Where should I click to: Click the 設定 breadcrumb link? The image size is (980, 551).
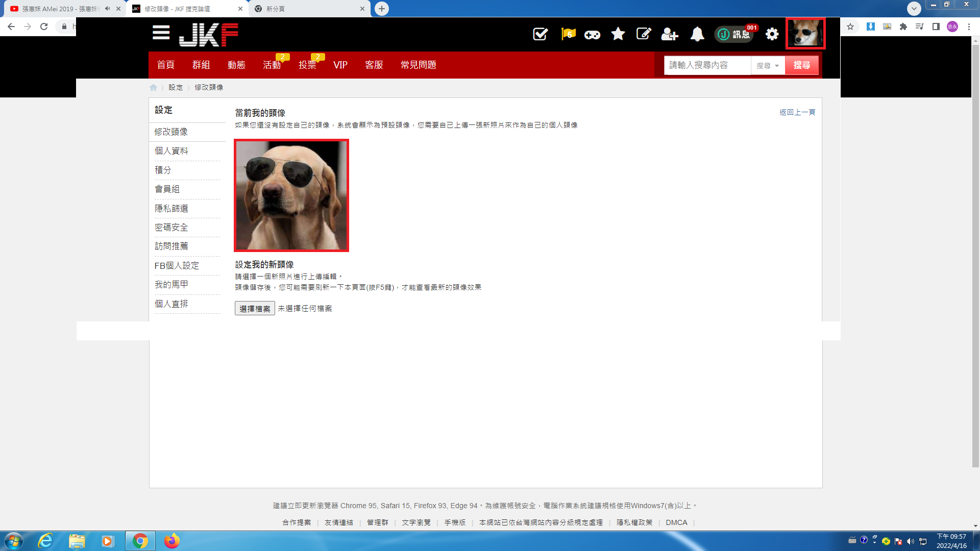click(176, 87)
